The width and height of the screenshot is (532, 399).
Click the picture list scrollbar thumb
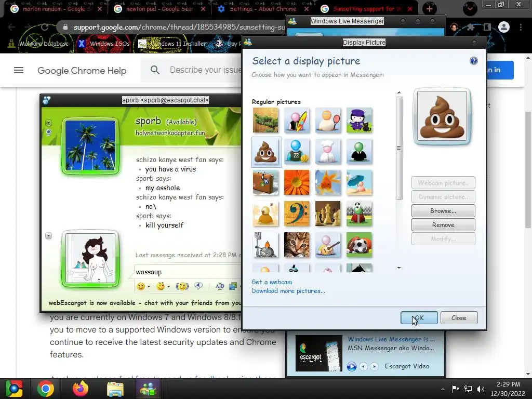click(399, 148)
